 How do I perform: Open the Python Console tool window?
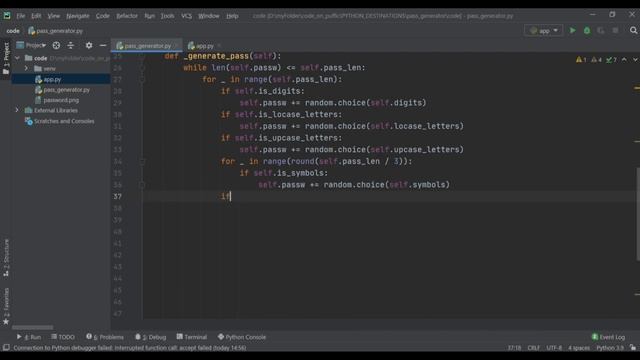(x=242, y=337)
